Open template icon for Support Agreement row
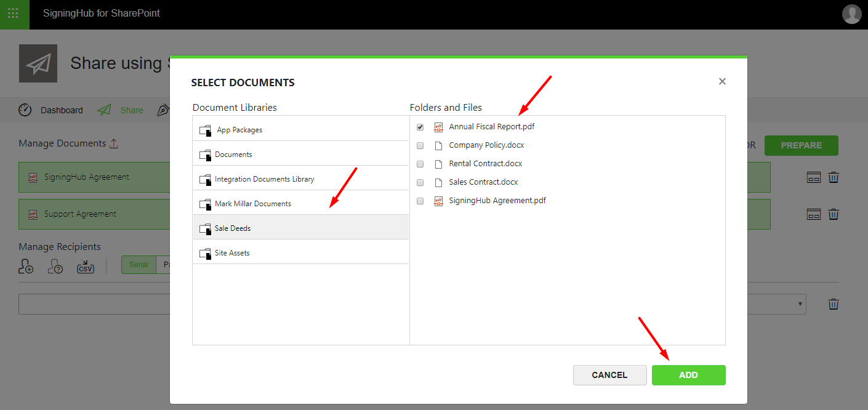 813,214
